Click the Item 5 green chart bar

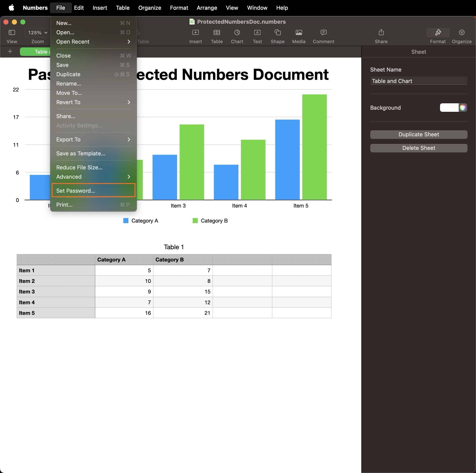click(314, 147)
